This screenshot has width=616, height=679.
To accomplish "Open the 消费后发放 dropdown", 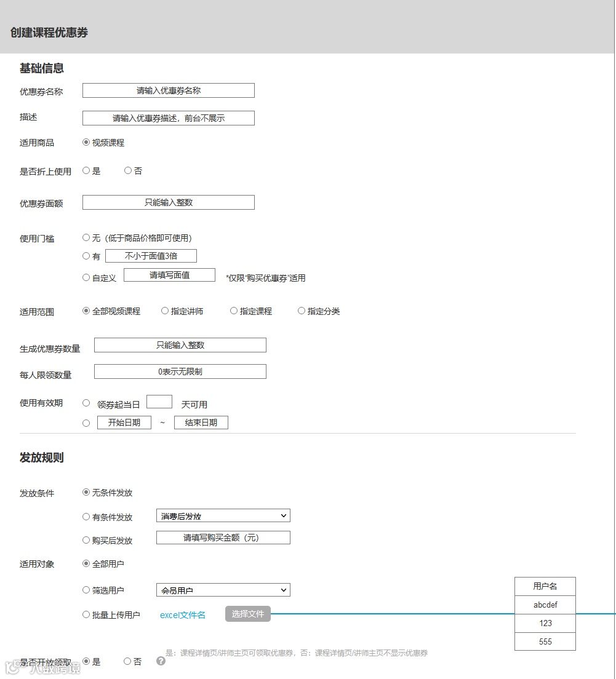I will [223, 516].
